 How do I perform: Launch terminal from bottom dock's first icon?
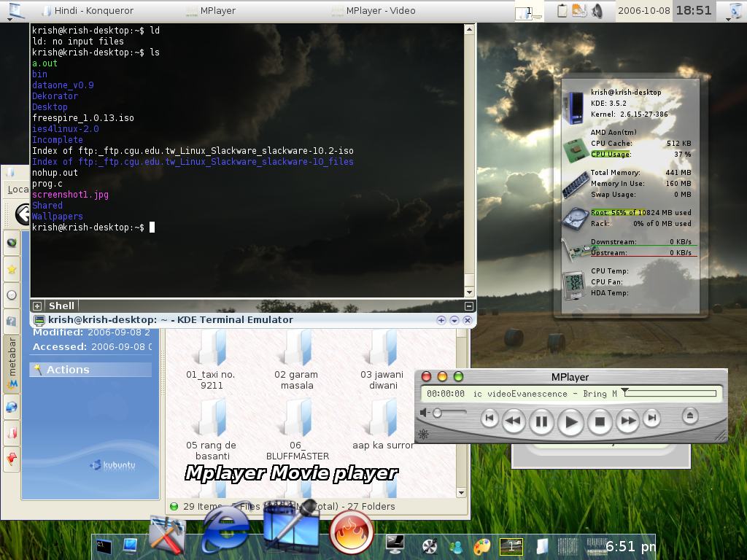pyautogui.click(x=104, y=545)
